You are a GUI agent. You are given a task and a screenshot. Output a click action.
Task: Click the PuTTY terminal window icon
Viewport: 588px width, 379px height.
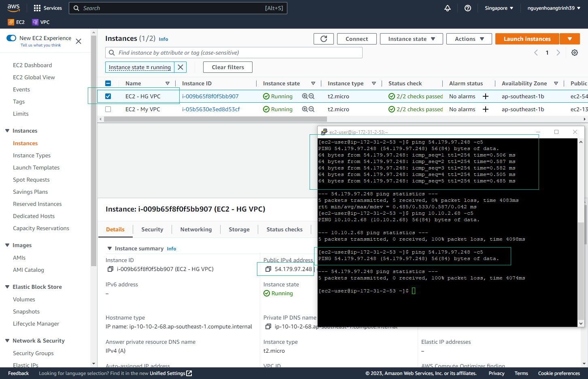[324, 132]
